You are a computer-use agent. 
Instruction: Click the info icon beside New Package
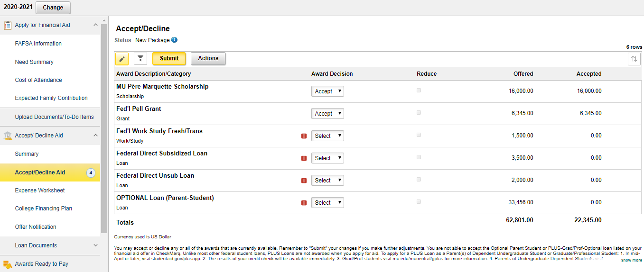[x=174, y=40]
